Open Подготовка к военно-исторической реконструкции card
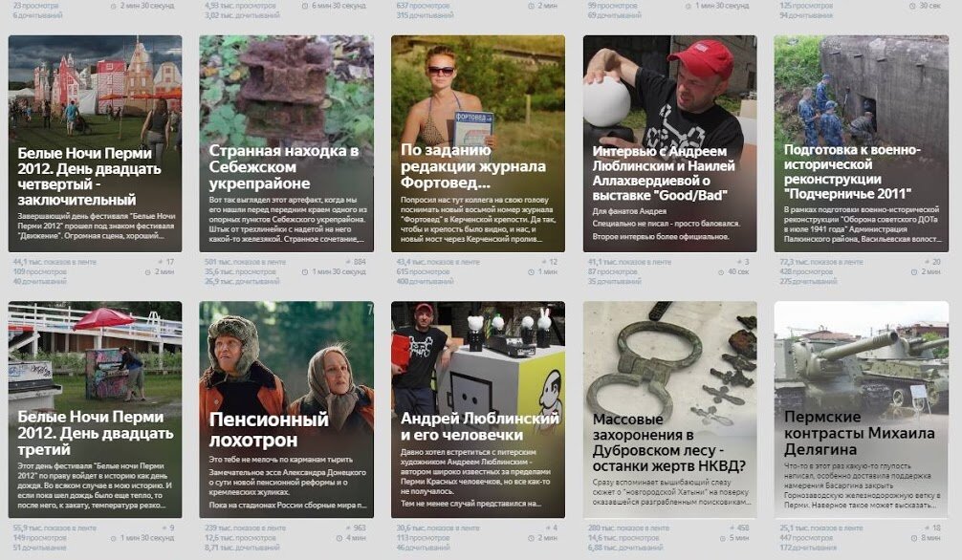The image size is (962, 560). click(862, 143)
